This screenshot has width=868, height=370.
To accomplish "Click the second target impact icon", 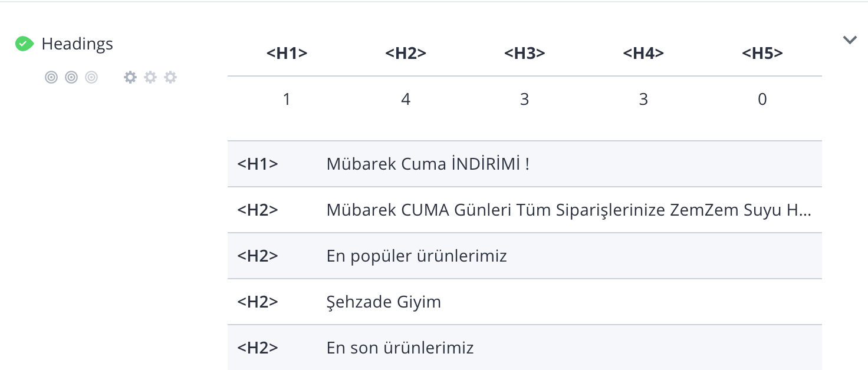I will coord(71,77).
